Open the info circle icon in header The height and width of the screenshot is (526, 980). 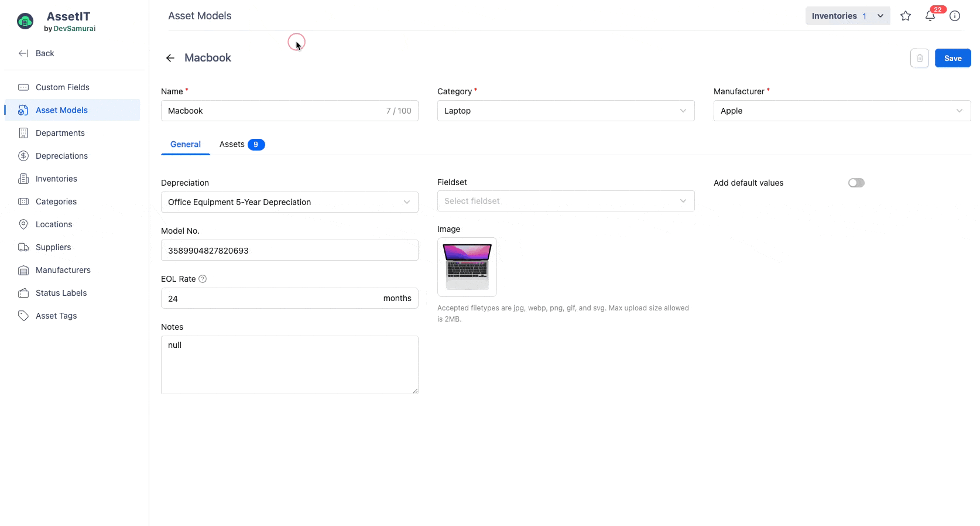pos(954,16)
